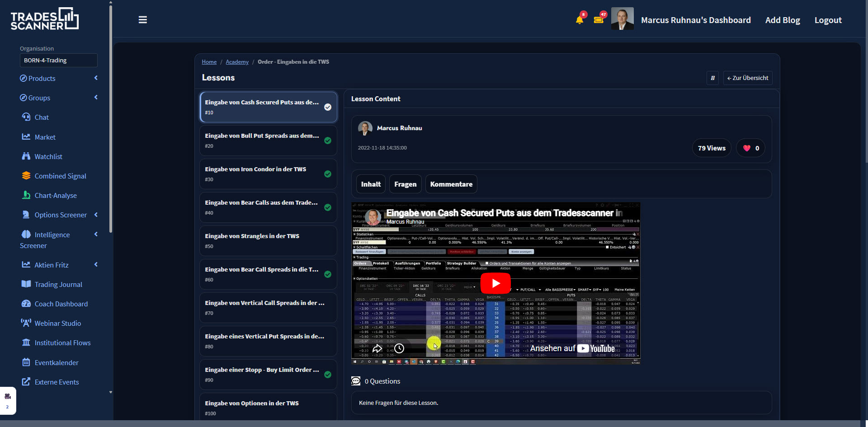This screenshot has width=868, height=427.
Task: Click the BORN-4-Trading organisation field
Action: [58, 60]
